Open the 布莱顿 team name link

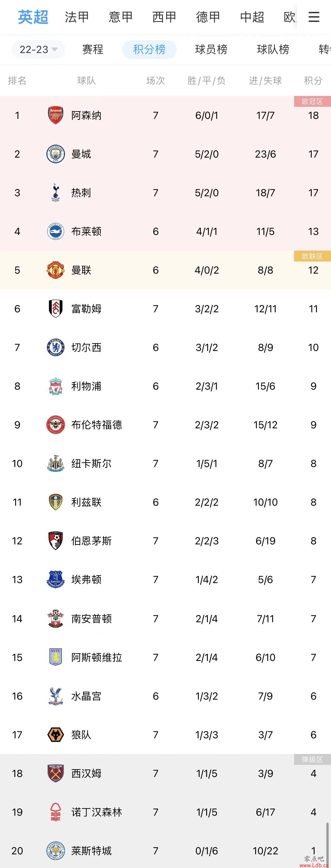[86, 232]
